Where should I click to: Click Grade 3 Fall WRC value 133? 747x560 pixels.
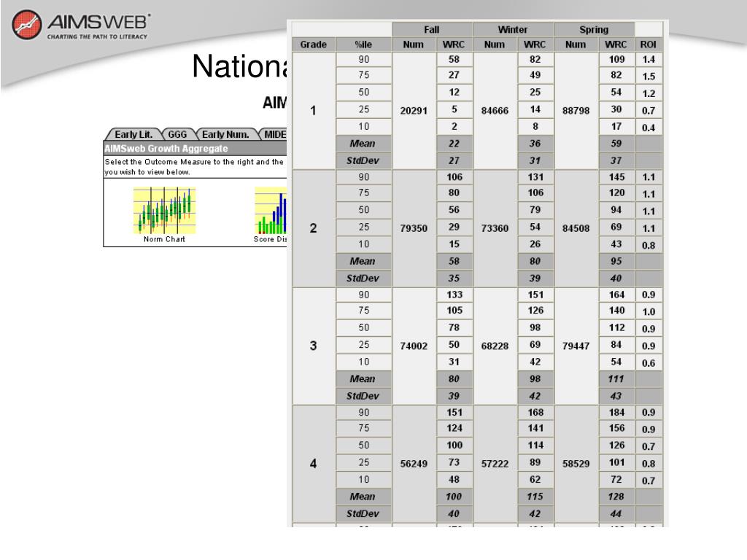(x=454, y=295)
